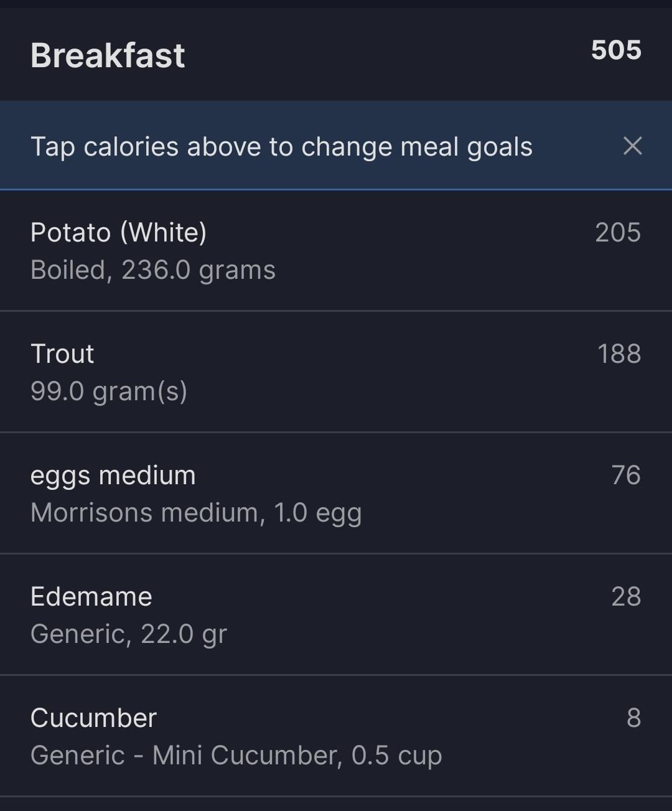Dismiss the meal goals tip banner
Screen dimensions: 672x811
(632, 146)
